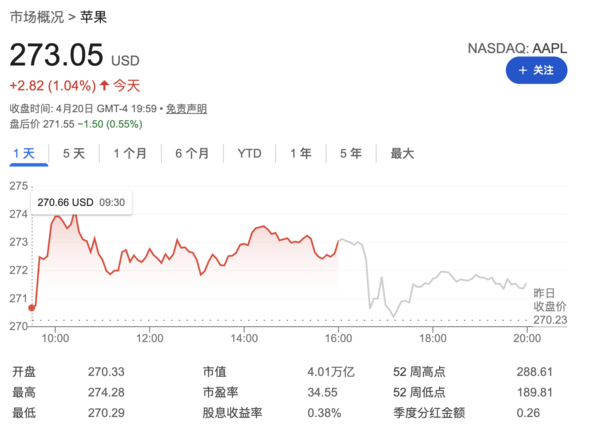Show 最大 time range

pos(402,154)
